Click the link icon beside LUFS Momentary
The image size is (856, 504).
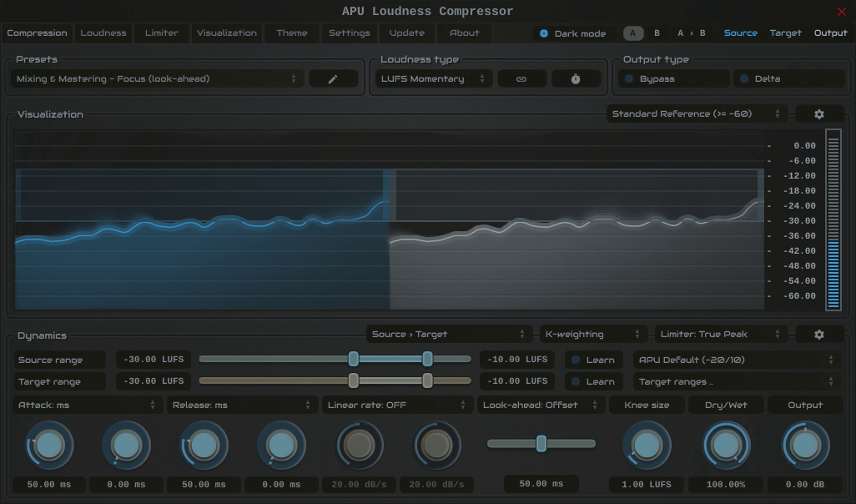click(x=521, y=79)
